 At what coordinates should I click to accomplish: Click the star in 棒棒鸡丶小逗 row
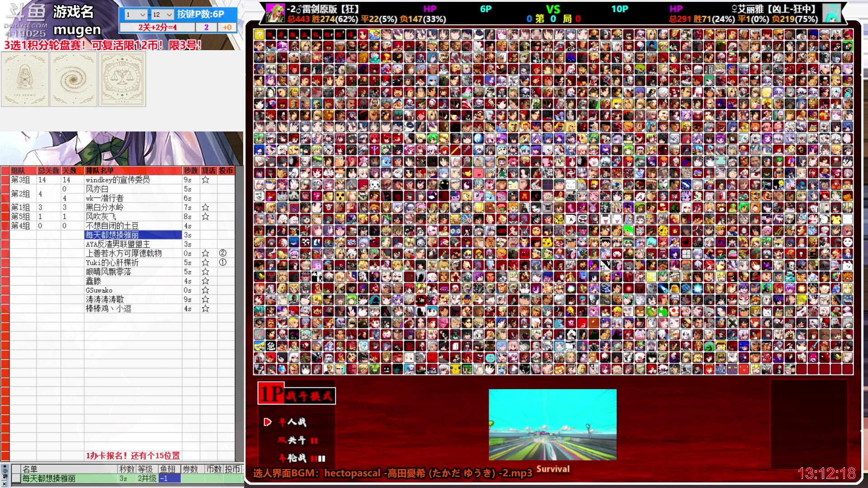[x=205, y=309]
